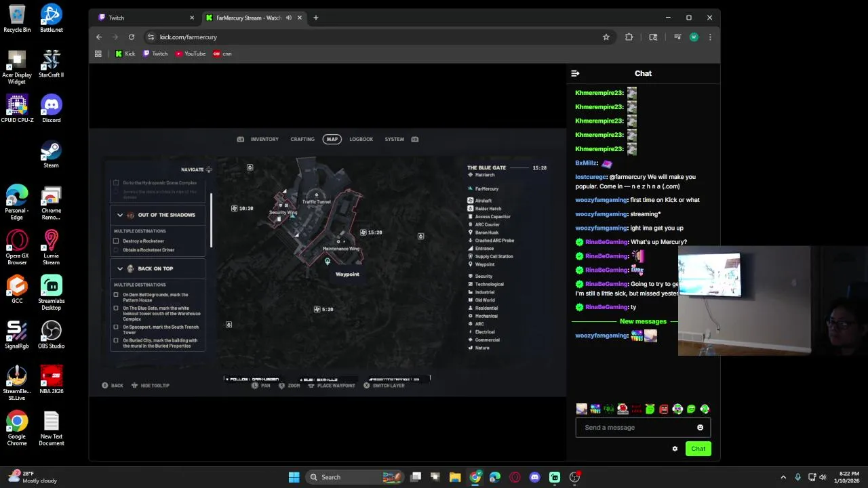The image size is (868, 488).
Task: Click the browser back arrow
Action: [99, 37]
